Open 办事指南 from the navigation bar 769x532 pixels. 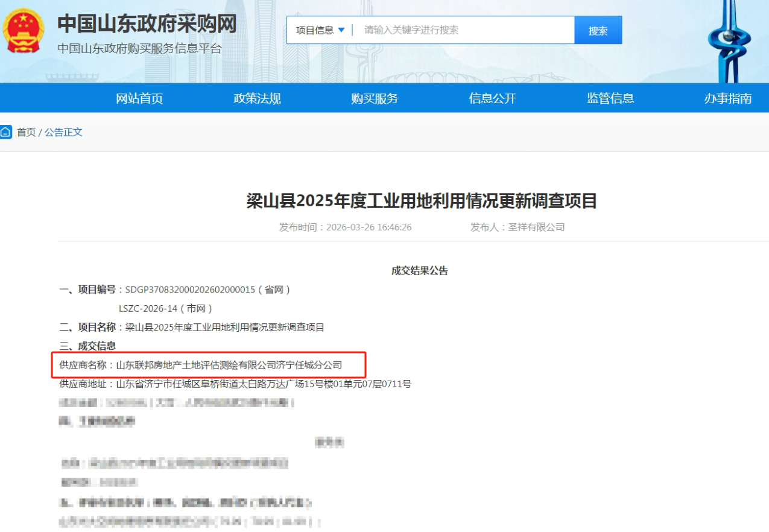tap(727, 98)
